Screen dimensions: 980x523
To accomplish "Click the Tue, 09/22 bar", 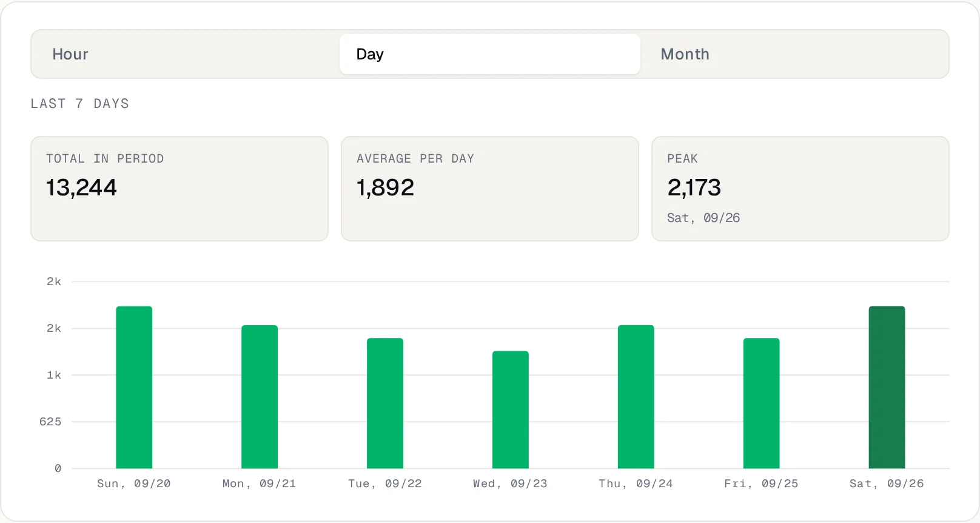I will [385, 403].
